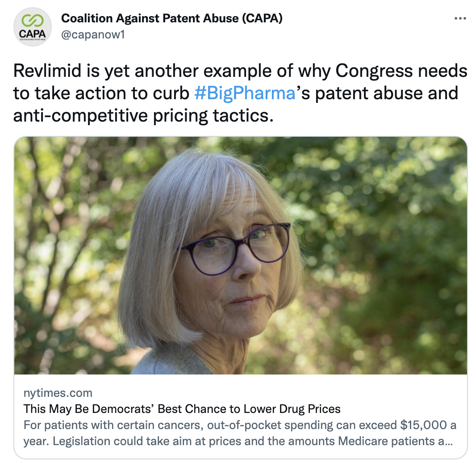Open headline This May Be Democrats' Best Chance

click(182, 409)
